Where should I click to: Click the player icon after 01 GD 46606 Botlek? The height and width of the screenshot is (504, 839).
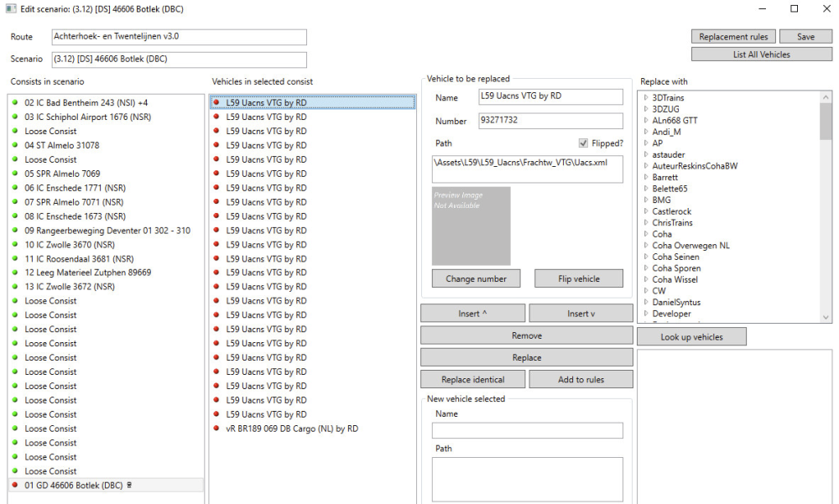coord(129,486)
